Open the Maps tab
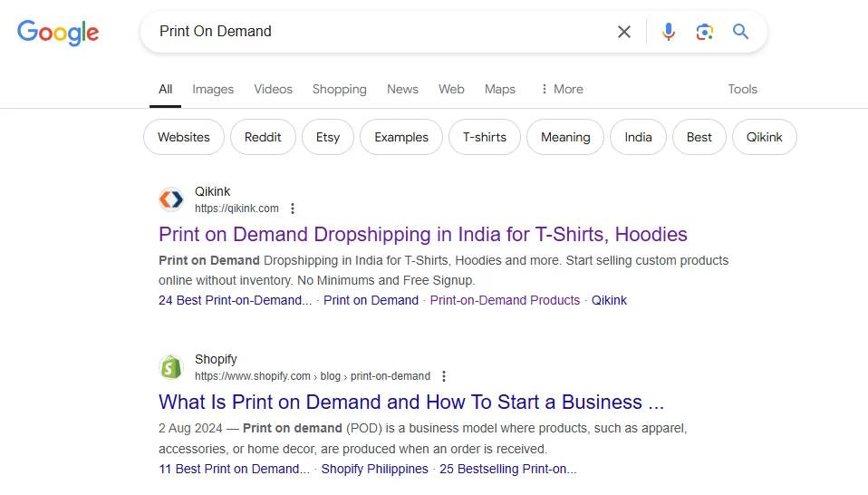Screen dimensions: 868x495 (500, 89)
